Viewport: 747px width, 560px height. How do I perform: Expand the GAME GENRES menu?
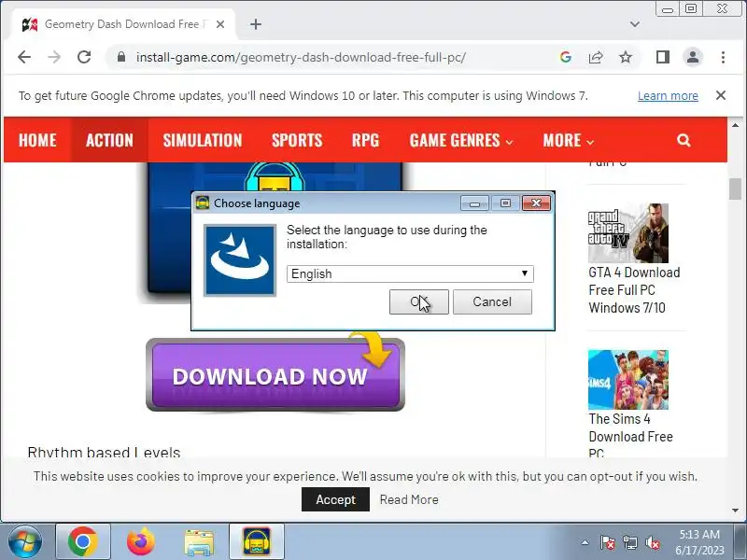[460, 140]
